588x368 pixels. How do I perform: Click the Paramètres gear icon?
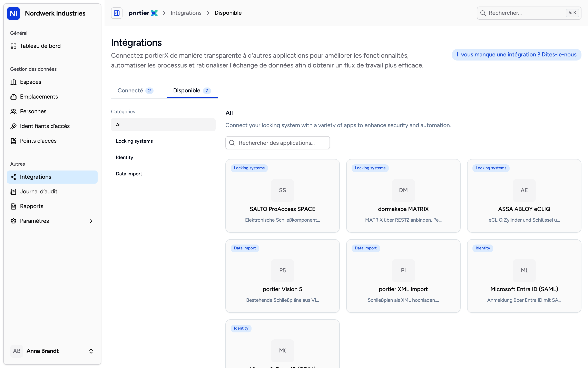[13, 221]
